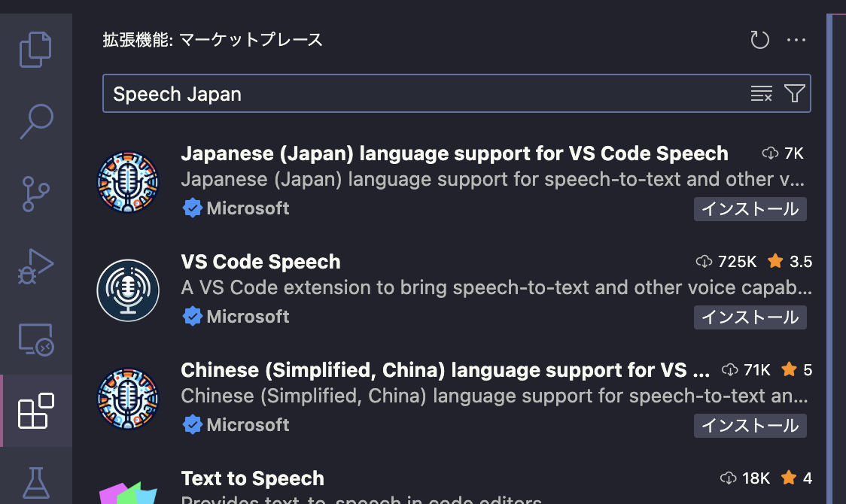Open the Source Control view

click(x=35, y=193)
